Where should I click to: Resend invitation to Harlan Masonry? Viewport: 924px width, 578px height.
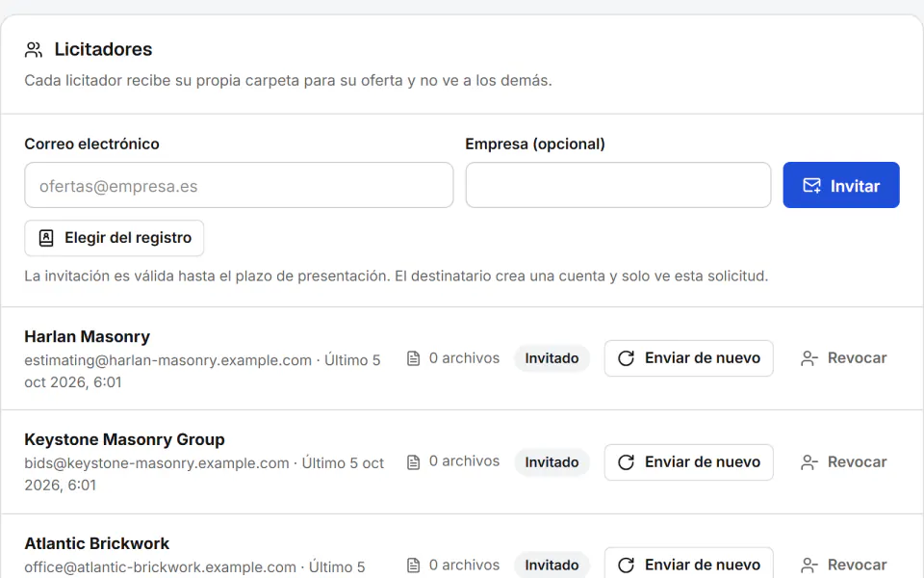pyautogui.click(x=688, y=358)
